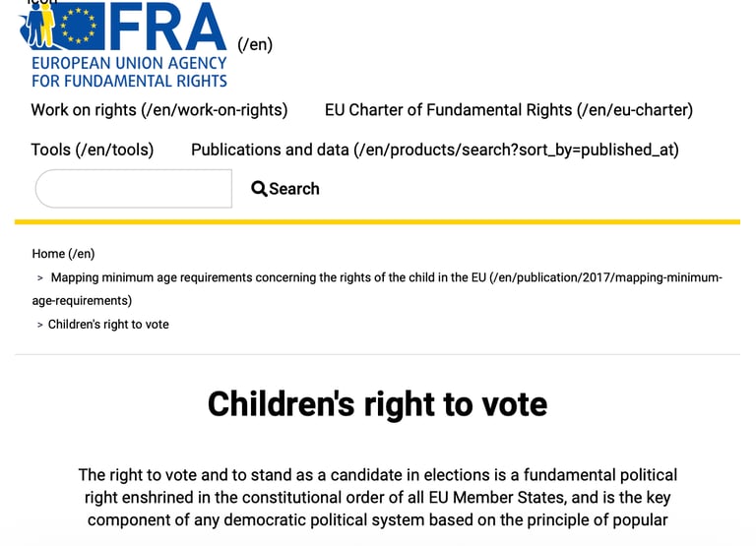Image resolution: width=756 pixels, height=546 pixels.
Task: Navigate to Home breadcrumb link
Action: pos(63,254)
